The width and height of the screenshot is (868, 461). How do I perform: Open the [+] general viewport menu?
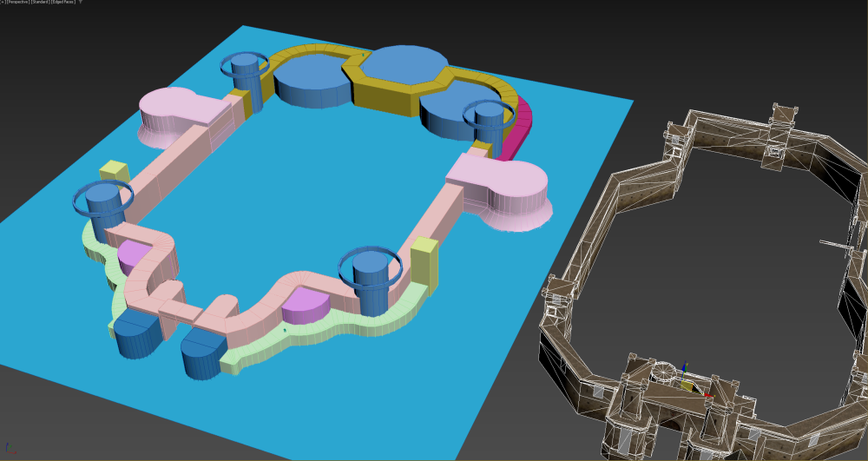[x=3, y=3]
